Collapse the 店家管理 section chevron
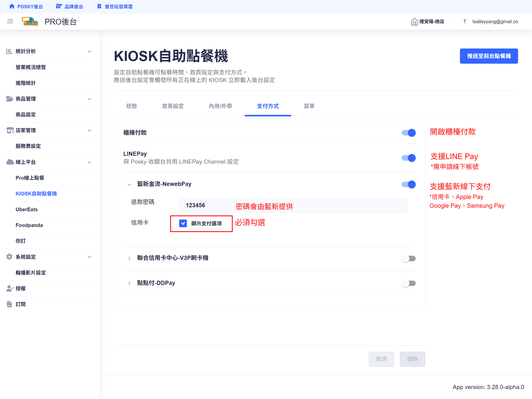 click(89, 130)
